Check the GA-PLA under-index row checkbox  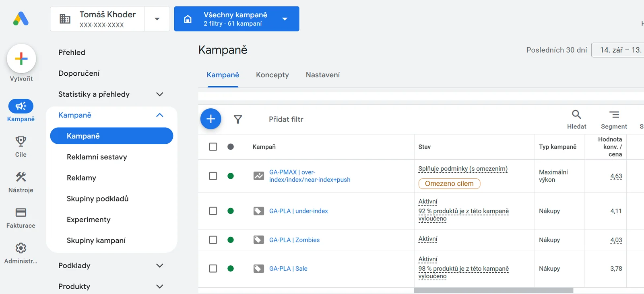pos(213,211)
